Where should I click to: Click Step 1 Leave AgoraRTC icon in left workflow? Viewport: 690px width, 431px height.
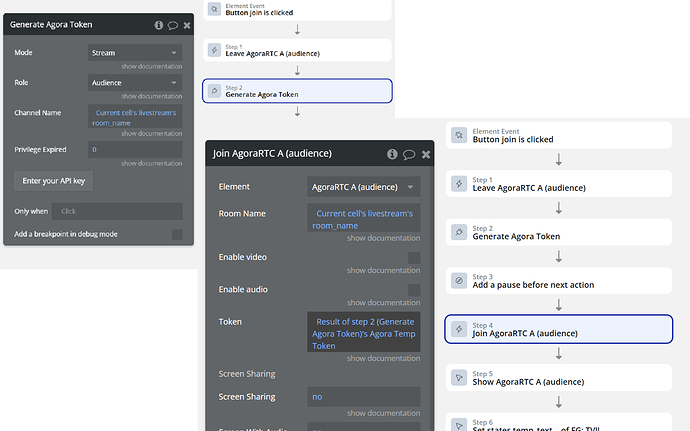[214, 50]
